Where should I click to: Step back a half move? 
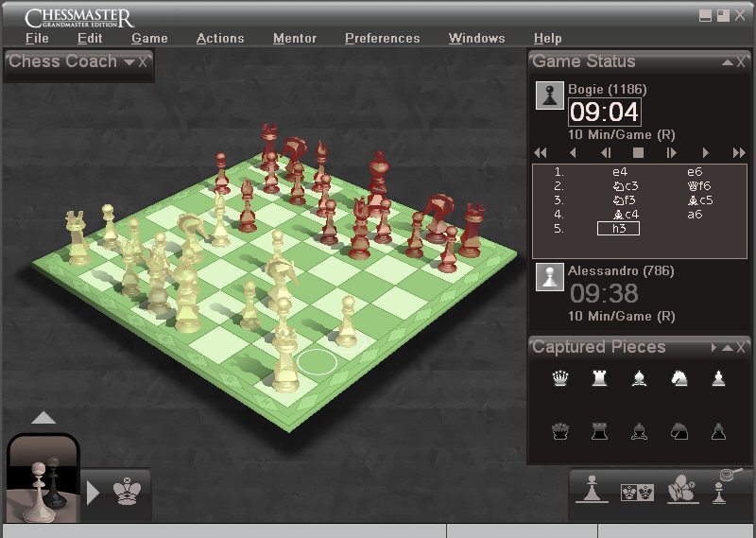coord(606,153)
